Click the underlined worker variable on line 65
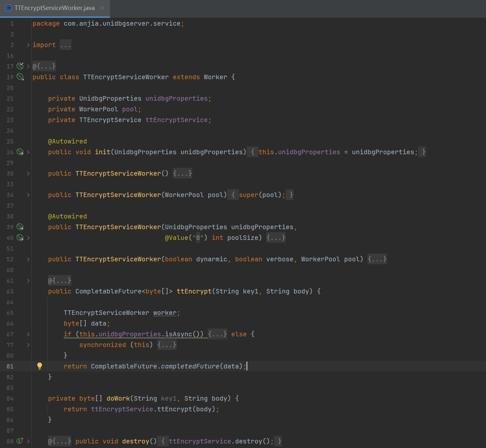This screenshot has width=486, height=448. coord(165,313)
